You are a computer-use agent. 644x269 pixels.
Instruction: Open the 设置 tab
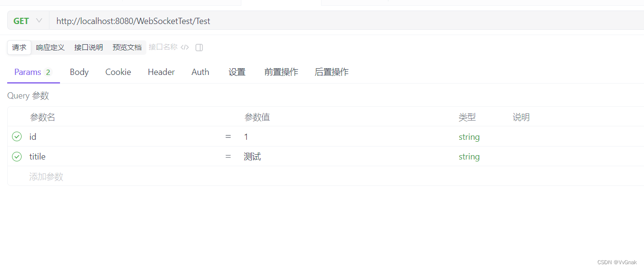click(x=237, y=72)
